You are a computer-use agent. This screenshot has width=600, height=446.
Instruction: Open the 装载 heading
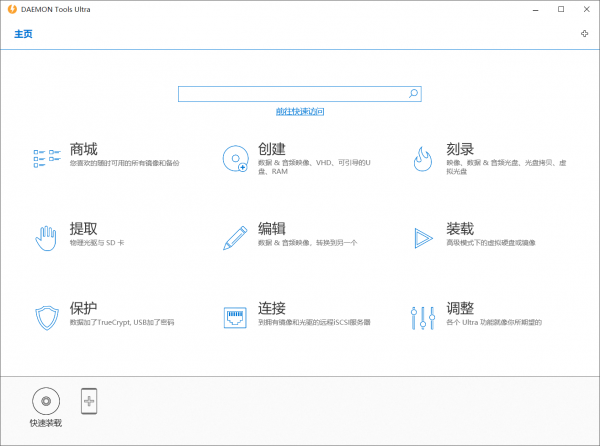pyautogui.click(x=460, y=229)
